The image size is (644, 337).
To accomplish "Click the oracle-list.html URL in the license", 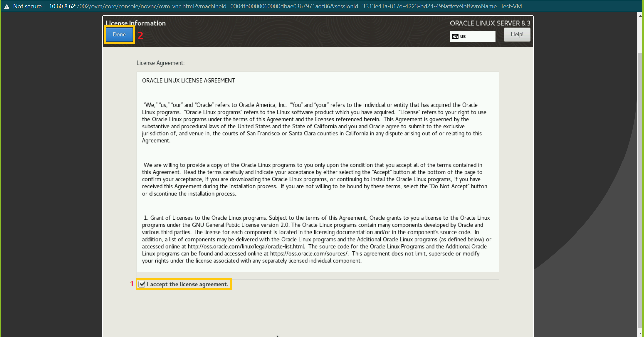I will [246, 247].
